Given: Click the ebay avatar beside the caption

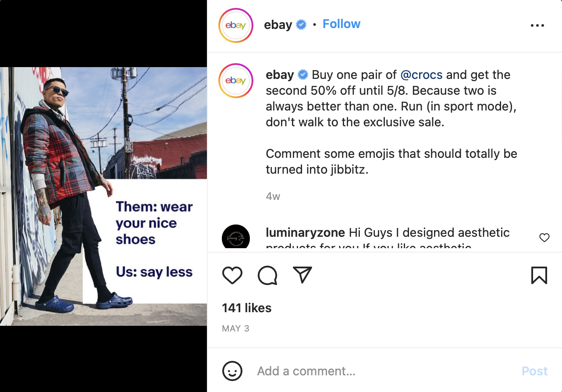Looking at the screenshot, I should coord(236,81).
